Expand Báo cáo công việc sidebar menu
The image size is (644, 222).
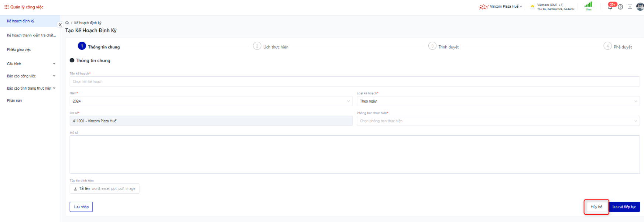(31, 76)
